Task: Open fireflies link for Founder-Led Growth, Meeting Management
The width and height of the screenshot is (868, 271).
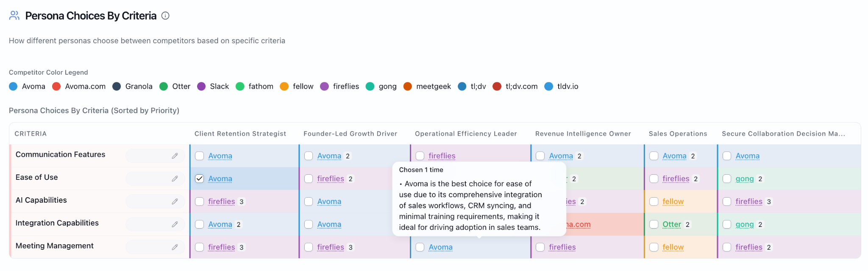Action: 331,247
